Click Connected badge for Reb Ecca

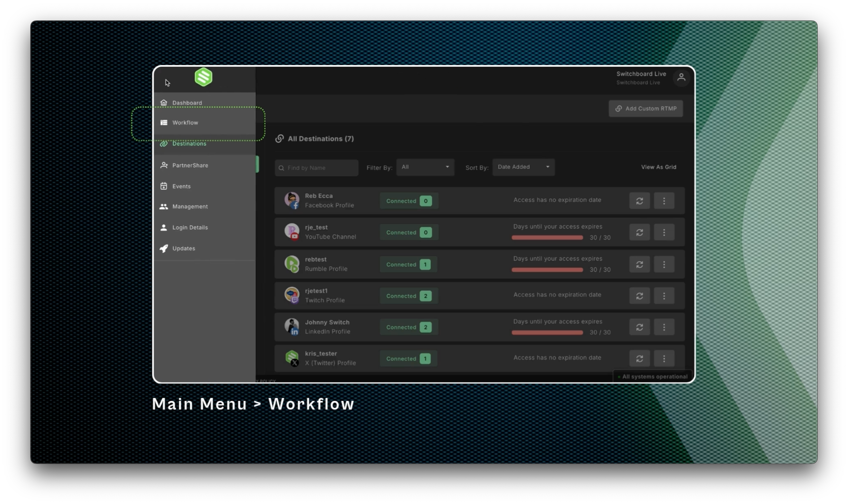409,201
